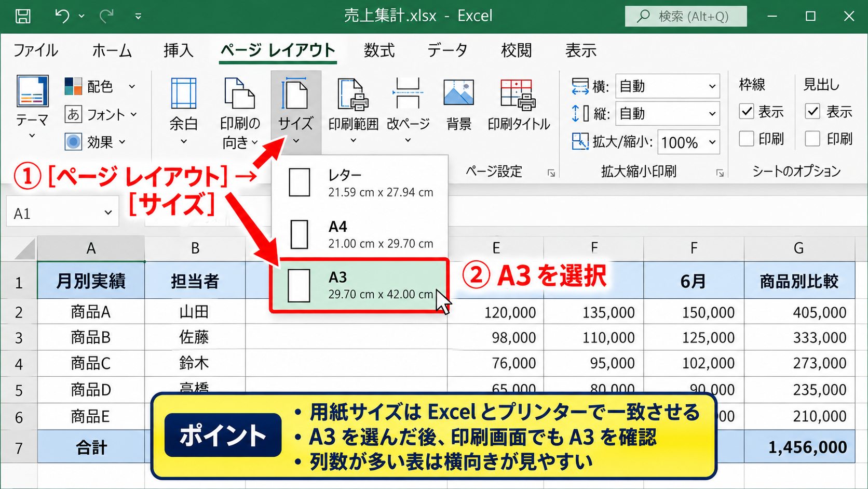Open Quick Access Toolbar customize arrow
Image resolution: width=868 pixels, height=489 pixels.
(138, 16)
